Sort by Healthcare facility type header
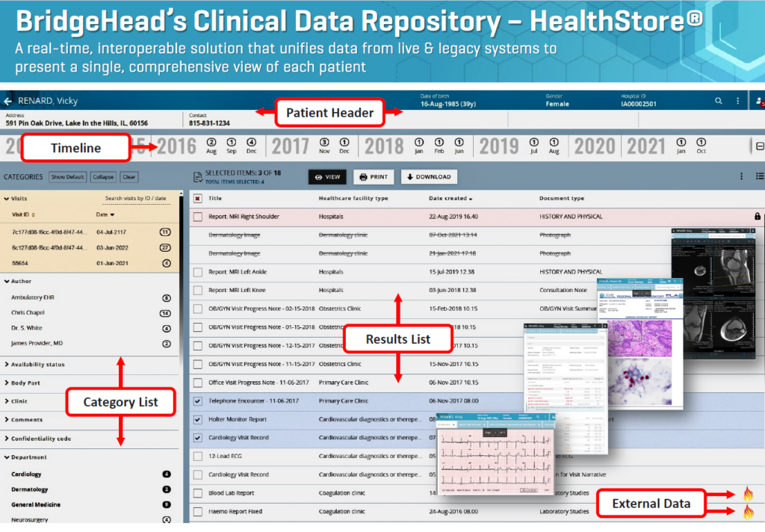This screenshot has height=532, width=765. (353, 199)
